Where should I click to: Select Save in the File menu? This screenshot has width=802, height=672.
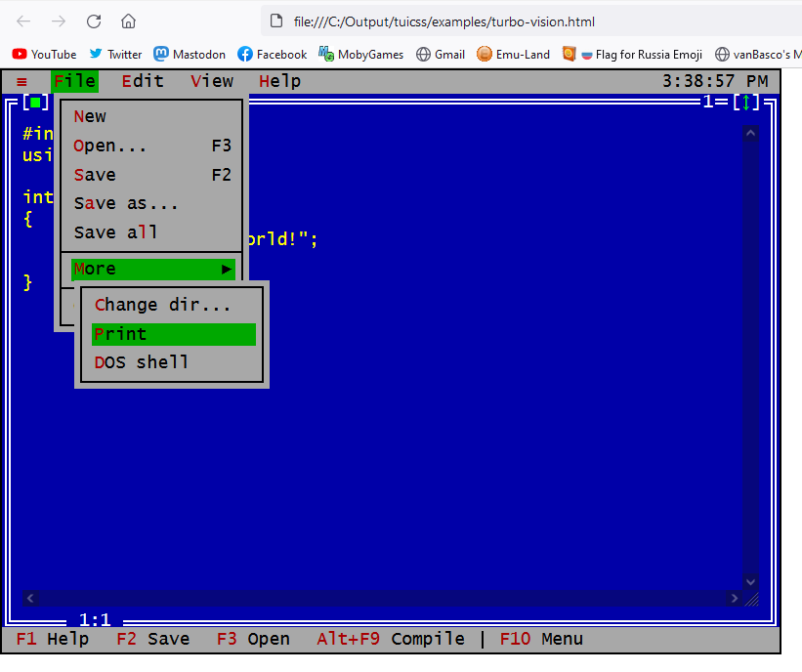point(152,175)
